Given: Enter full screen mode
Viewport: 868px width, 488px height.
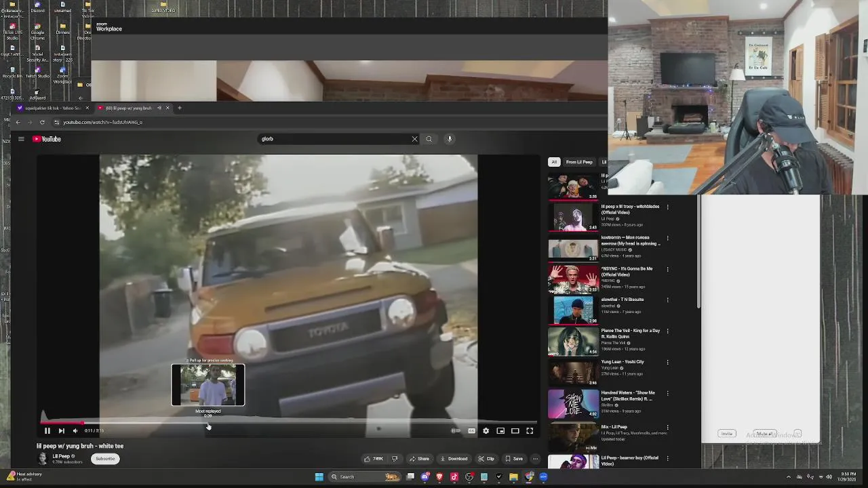Looking at the screenshot, I should click(530, 430).
